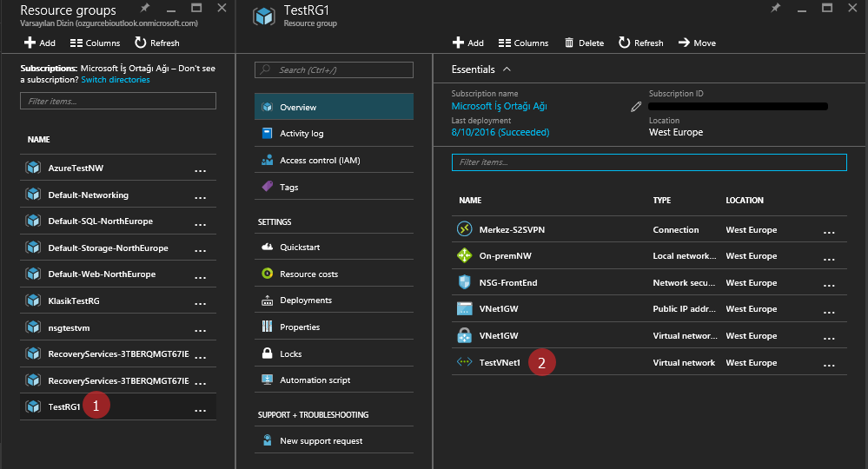Click VNet1GW Public IP address icon
This screenshot has height=469, width=868.
click(x=465, y=308)
